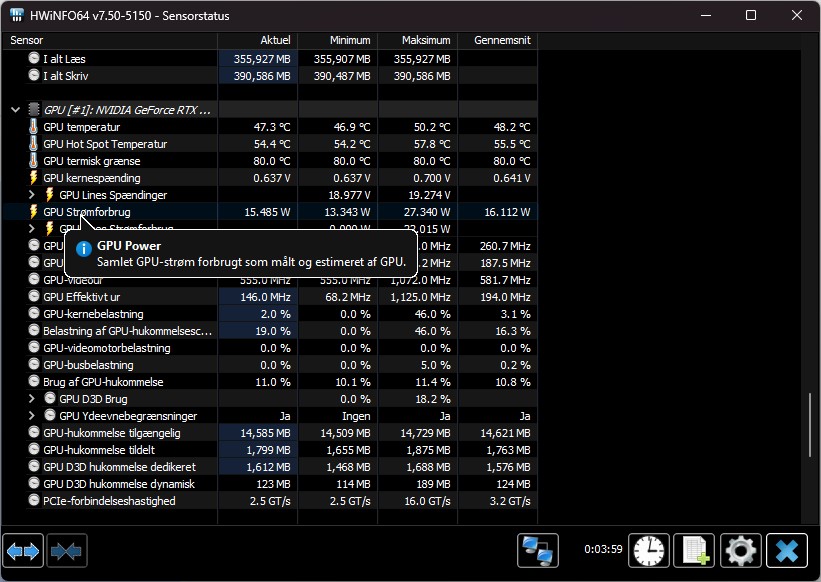Open the sensor settings gear
This screenshot has width=821, height=582.
(x=740, y=551)
